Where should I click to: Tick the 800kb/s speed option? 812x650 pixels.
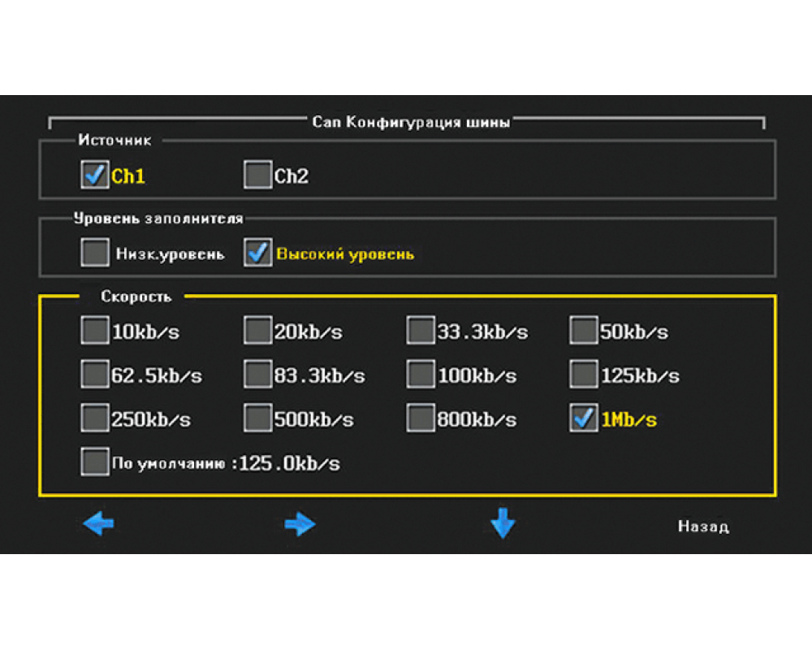tap(421, 419)
